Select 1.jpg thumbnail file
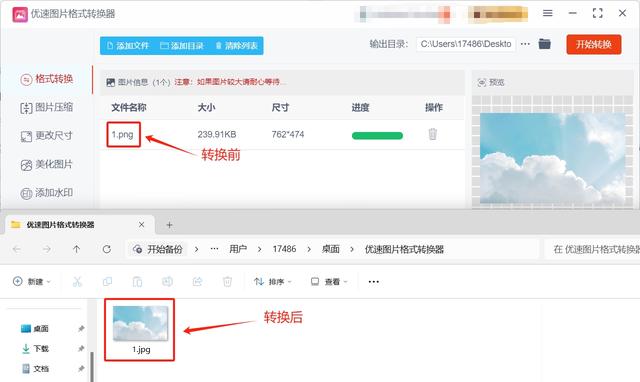Viewport: 640px width, 382px height. tap(140, 330)
